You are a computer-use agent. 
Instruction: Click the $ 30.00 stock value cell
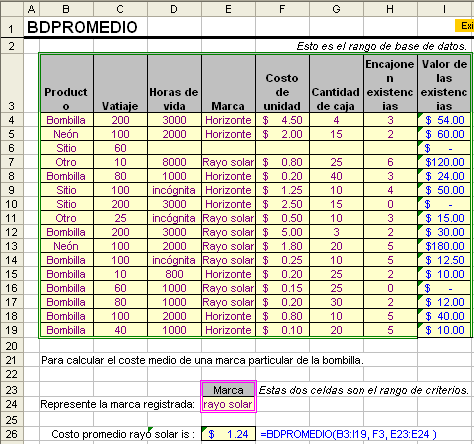coord(444,232)
